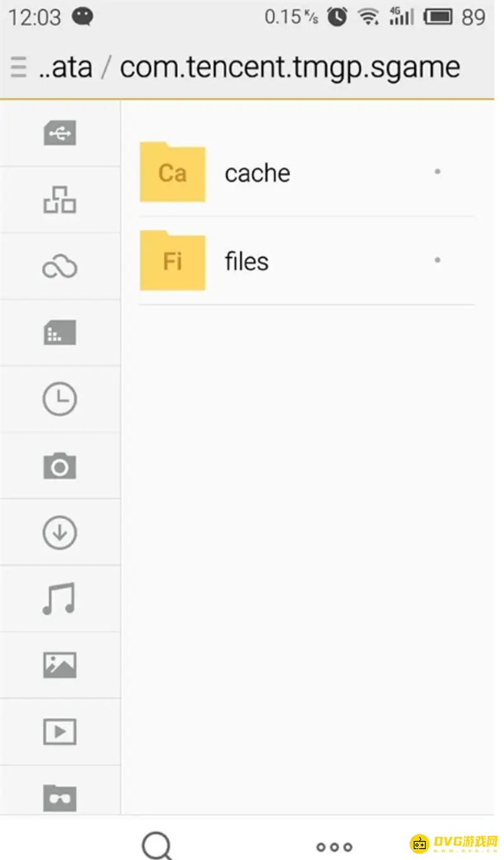Tap com.tencent.tmgp.sgame in the path bar

pos(290,67)
